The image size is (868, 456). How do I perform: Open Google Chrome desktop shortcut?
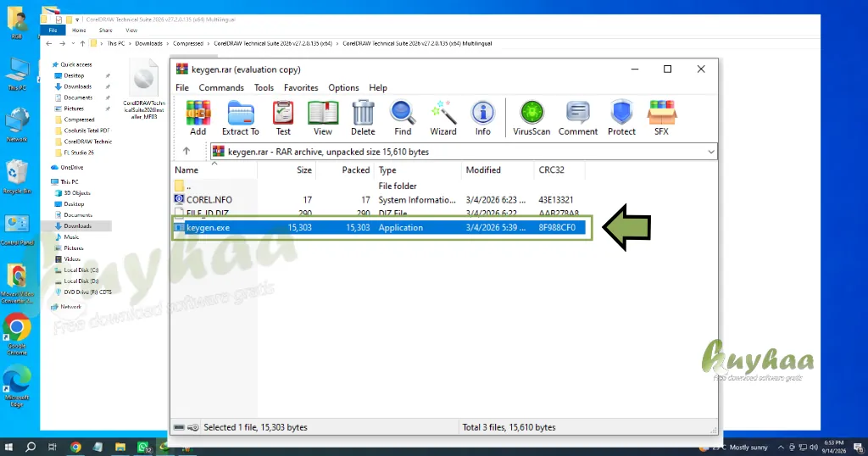coord(17,336)
